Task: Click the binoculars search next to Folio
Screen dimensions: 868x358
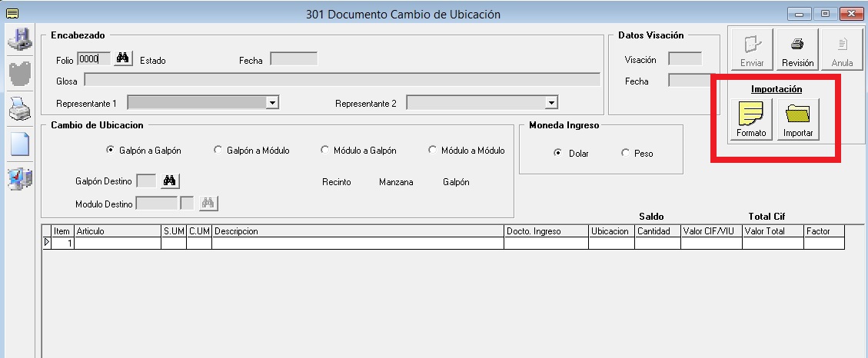Action: tap(123, 58)
